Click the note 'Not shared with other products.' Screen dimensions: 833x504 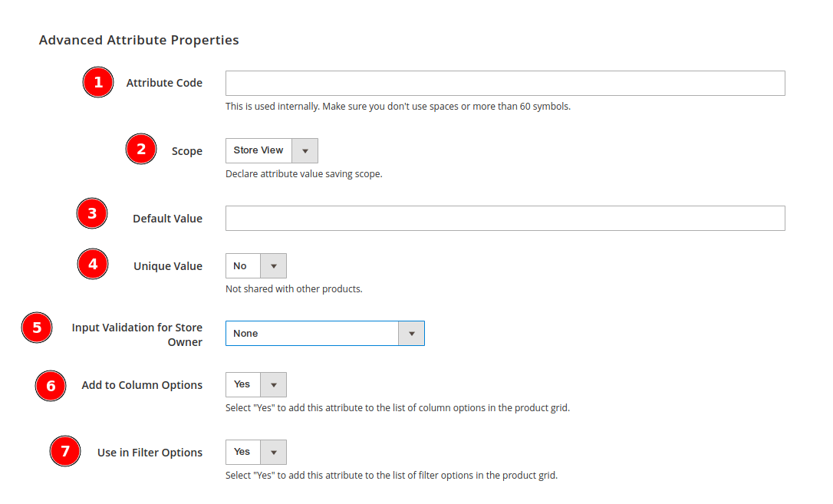[x=294, y=289]
